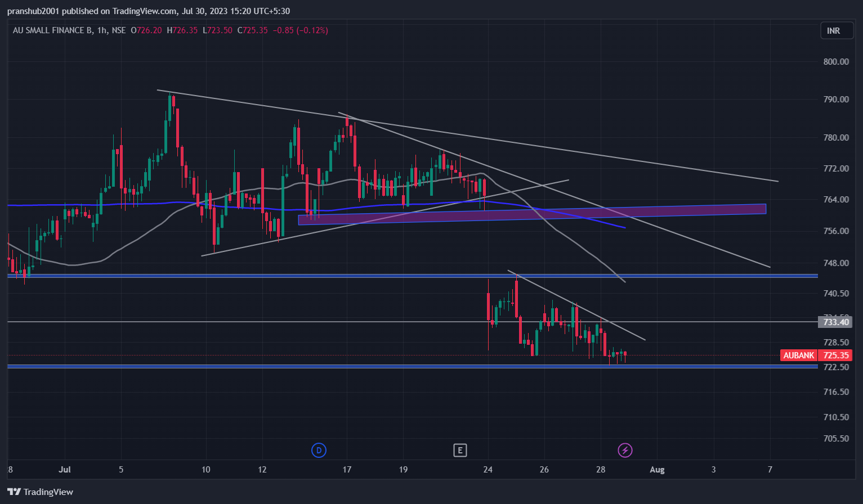This screenshot has width=863, height=504.
Task: Click the 780.00 price scale label
Action: pyautogui.click(x=836, y=138)
